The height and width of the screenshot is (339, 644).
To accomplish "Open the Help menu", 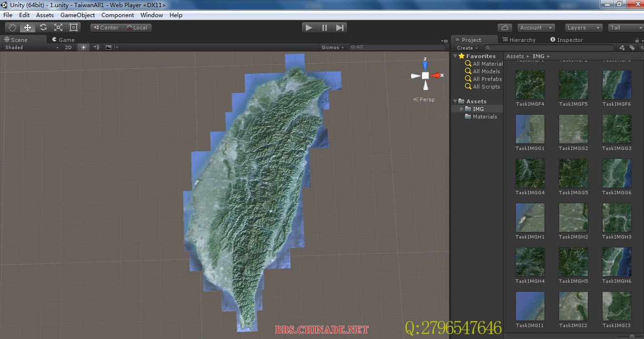I will tap(176, 15).
